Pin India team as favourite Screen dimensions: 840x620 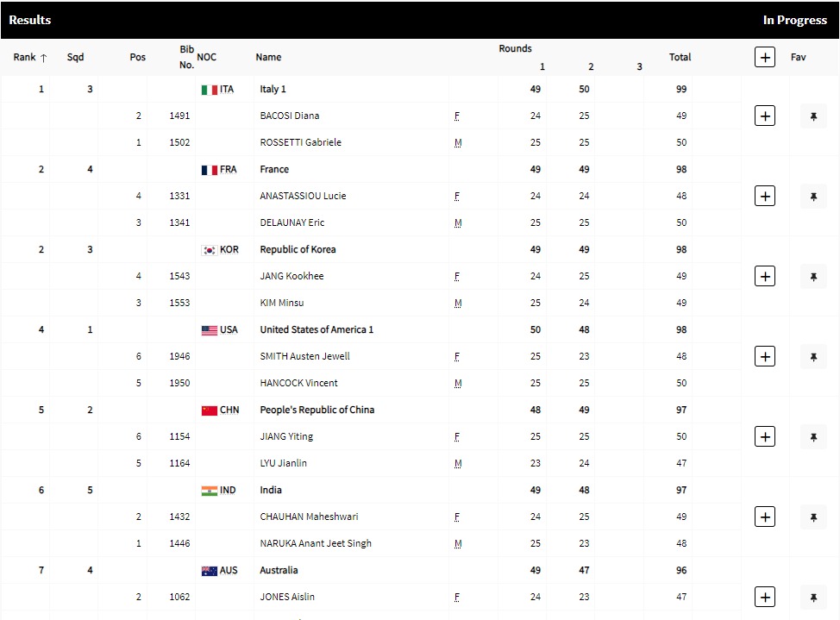[813, 517]
